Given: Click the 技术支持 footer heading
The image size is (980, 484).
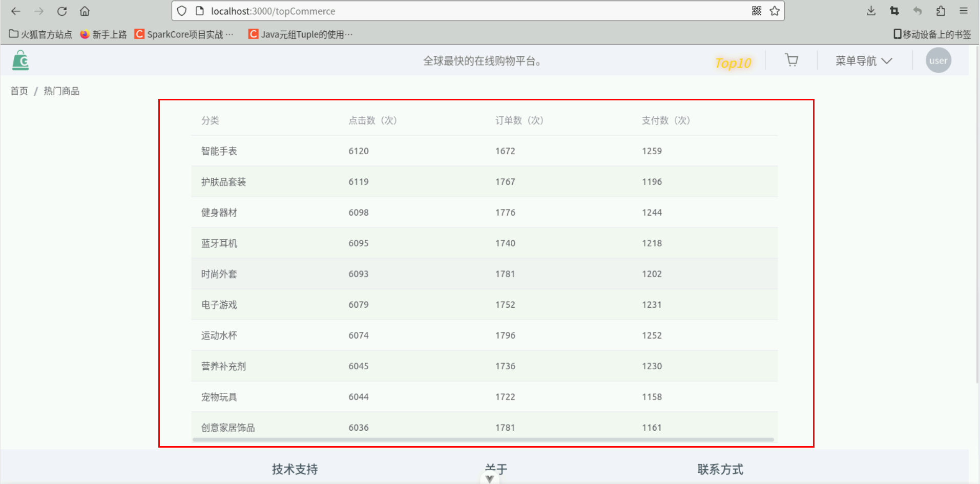Looking at the screenshot, I should pyautogui.click(x=295, y=469).
